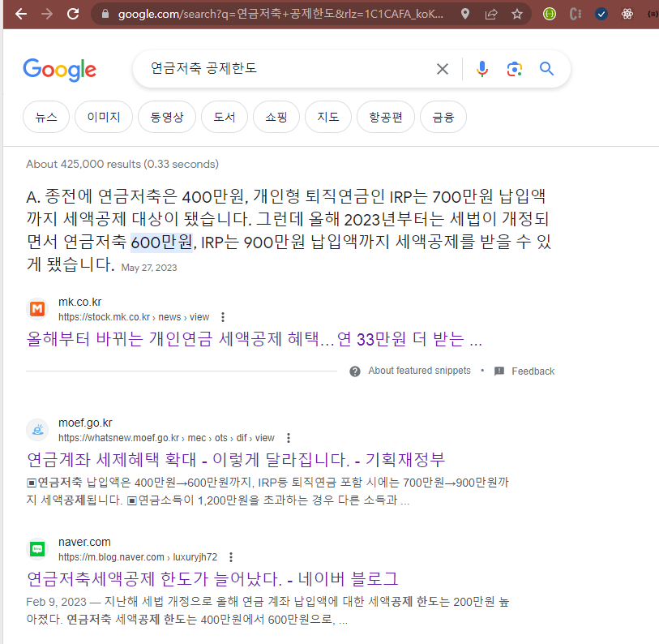
Task: Switch to the 뉴스 filter
Action: 46,117
